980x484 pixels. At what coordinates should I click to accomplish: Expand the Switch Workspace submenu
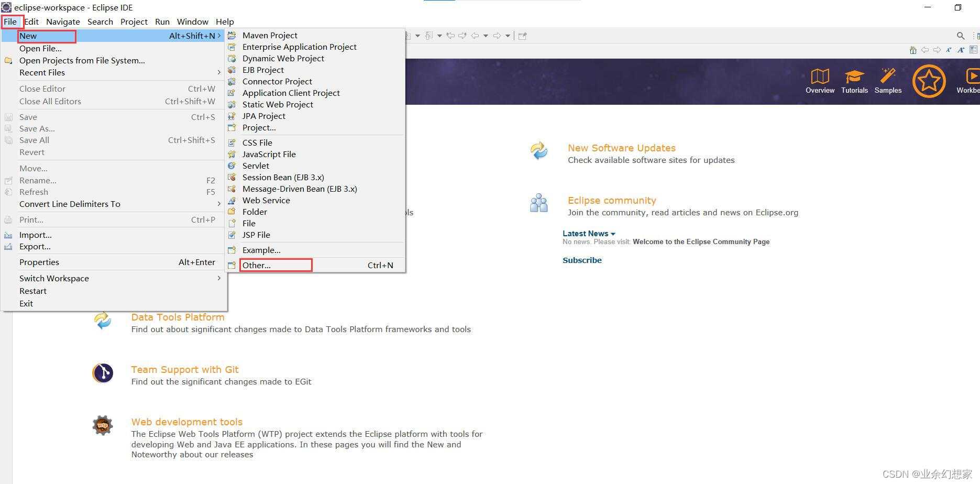(114, 278)
